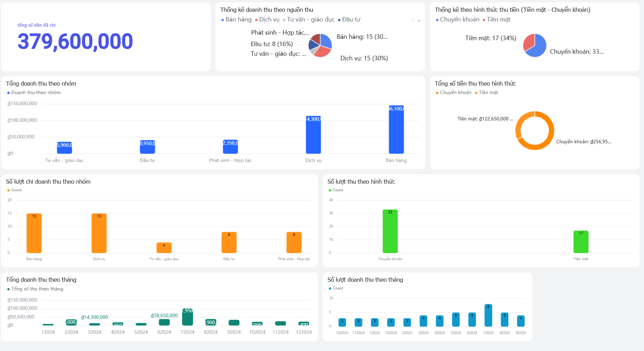This screenshot has width=644, height=351.
Task: Toggle Doanh thu theo nhóm legend
Action: (x=34, y=93)
